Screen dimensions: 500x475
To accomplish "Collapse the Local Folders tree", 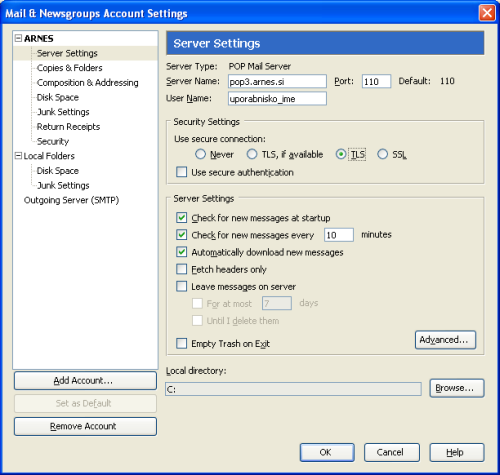I will point(18,156).
